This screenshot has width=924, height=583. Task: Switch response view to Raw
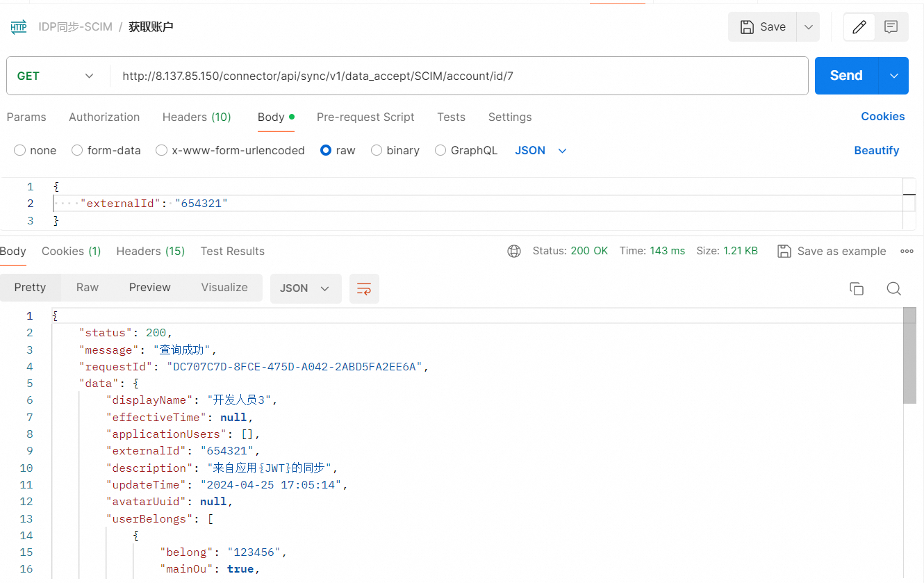(x=88, y=288)
